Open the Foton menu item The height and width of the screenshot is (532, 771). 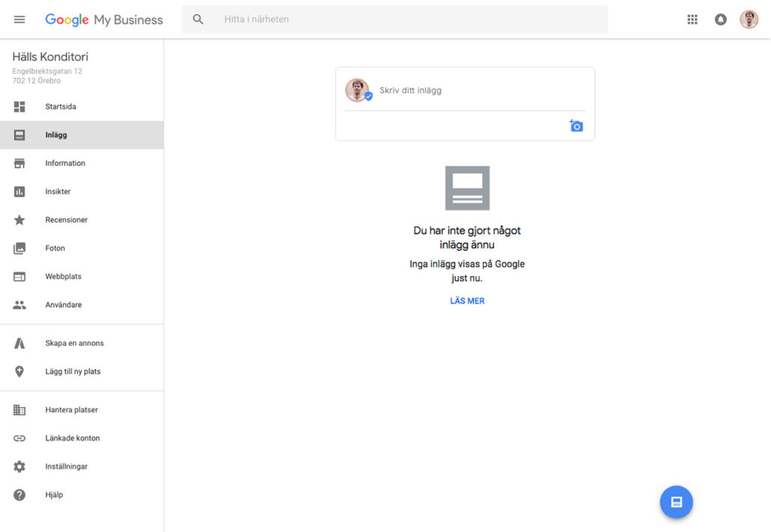tap(82, 248)
